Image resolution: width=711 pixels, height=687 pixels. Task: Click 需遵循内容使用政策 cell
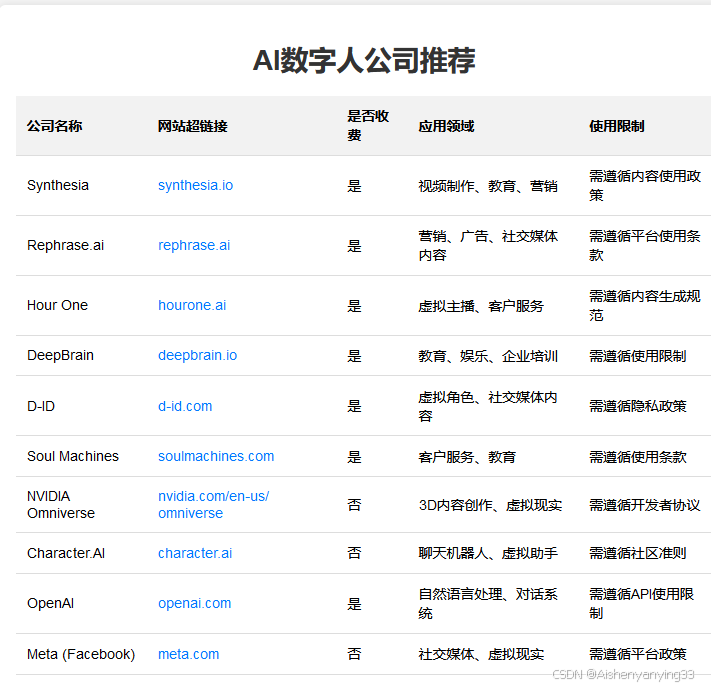tap(645, 185)
